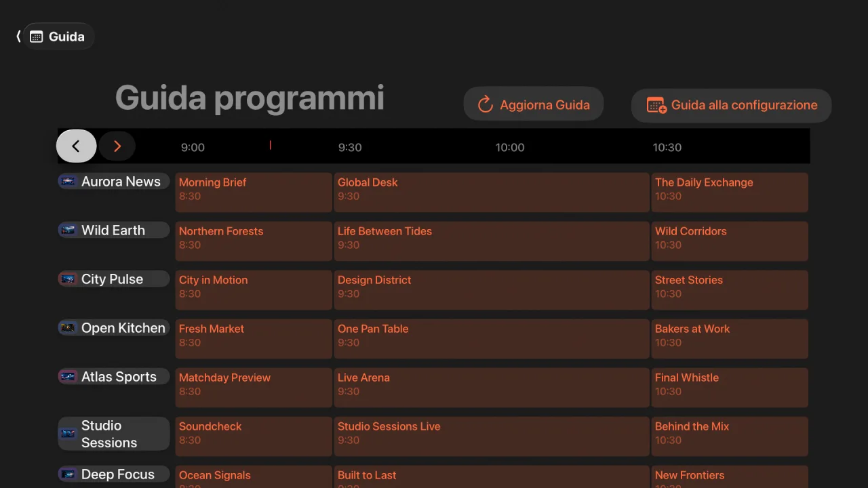This screenshot has width=868, height=488.
Task: Open the Behind the Mix program
Action: click(730, 436)
